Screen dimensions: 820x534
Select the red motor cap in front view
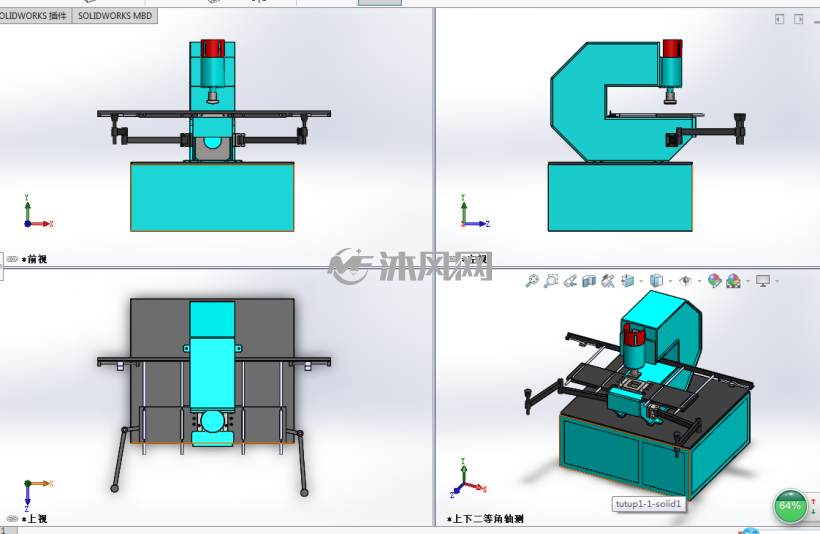click(213, 48)
